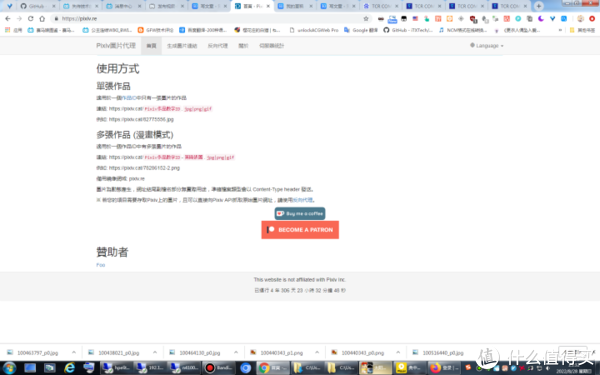Click the Pixiv圖片代理 brand link
This screenshot has height=375, width=600.
coord(116,46)
